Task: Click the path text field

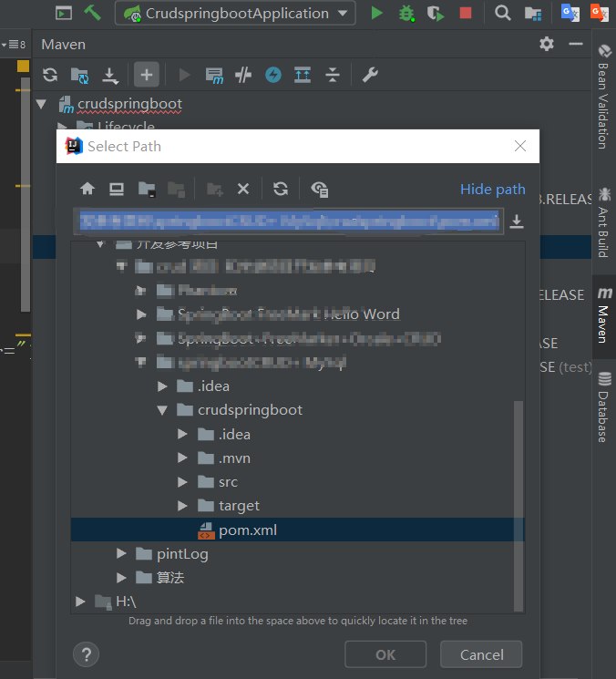Action: (288, 221)
